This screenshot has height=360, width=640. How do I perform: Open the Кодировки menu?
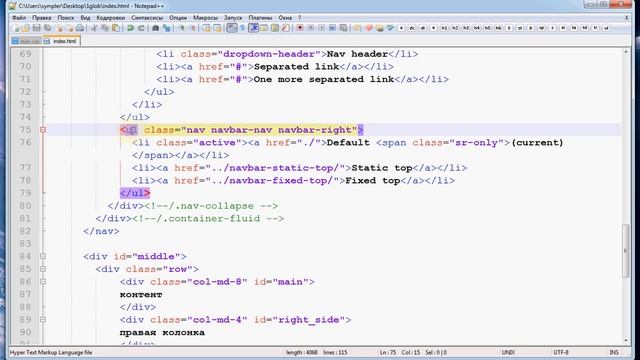[111, 18]
